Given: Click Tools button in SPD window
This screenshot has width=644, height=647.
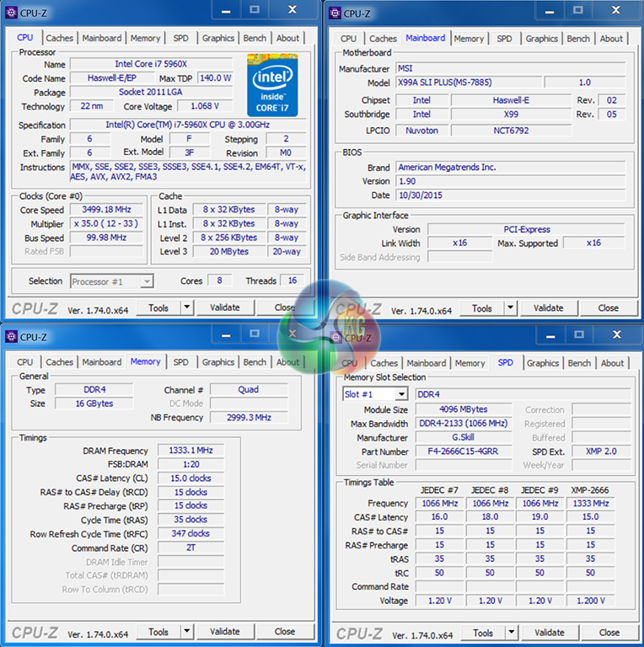Looking at the screenshot, I should pyautogui.click(x=483, y=633).
